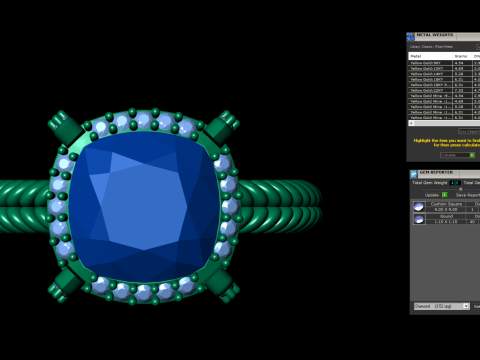This screenshot has height=360, width=480.
Task: Click the Use Object button under metal table
Action: click(469, 131)
